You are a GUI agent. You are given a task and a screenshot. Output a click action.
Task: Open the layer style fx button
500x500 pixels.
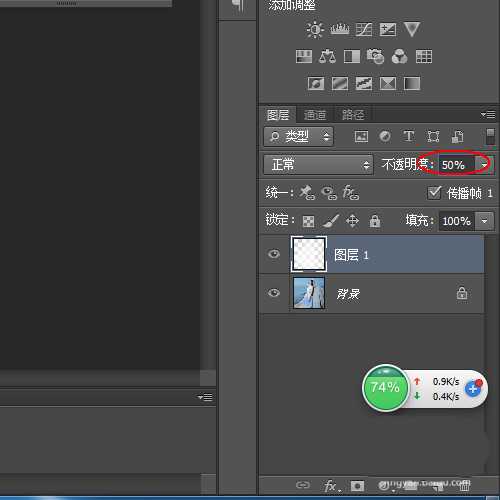[x=331, y=486]
